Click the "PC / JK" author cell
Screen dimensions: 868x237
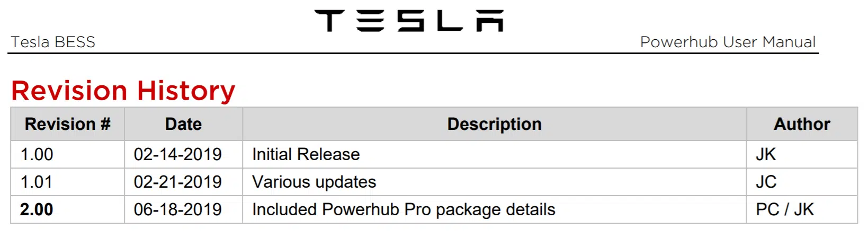click(x=784, y=209)
